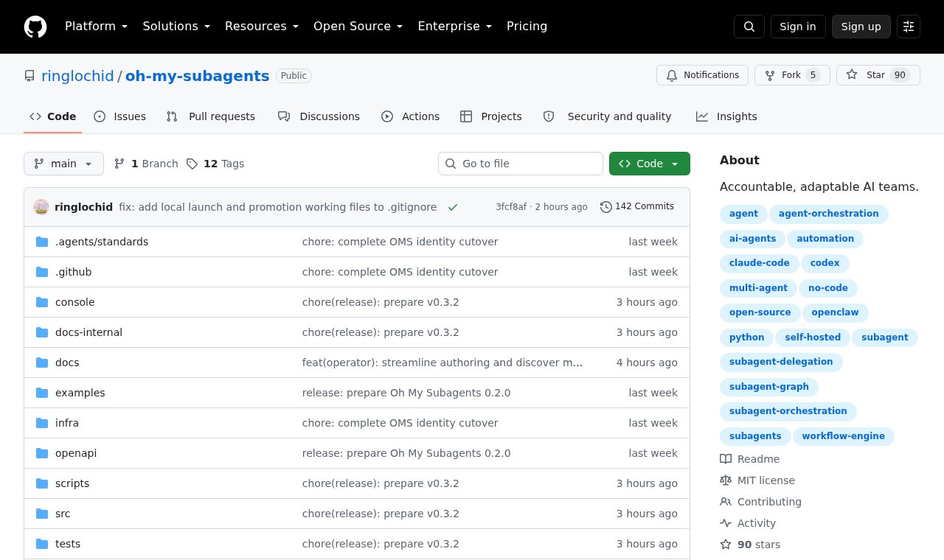Open commit history clock icon
The height and width of the screenshot is (560, 944).
(x=606, y=207)
